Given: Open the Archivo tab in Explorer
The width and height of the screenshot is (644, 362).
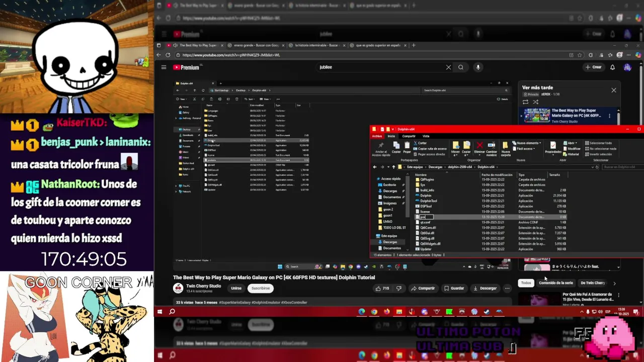Looking at the screenshot, I should coord(377,136).
